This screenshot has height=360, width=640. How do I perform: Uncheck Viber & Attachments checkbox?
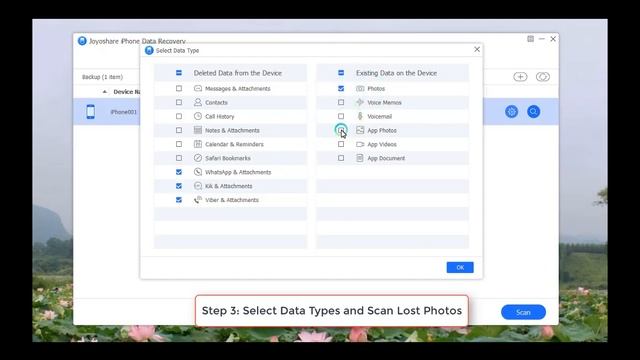pos(179,200)
